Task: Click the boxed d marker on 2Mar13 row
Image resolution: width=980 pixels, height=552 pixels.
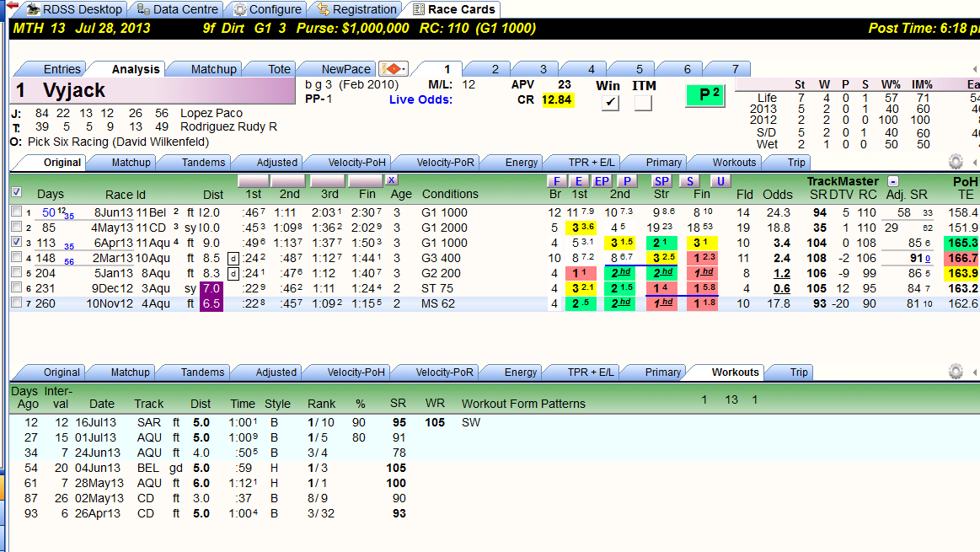Action: (x=233, y=258)
